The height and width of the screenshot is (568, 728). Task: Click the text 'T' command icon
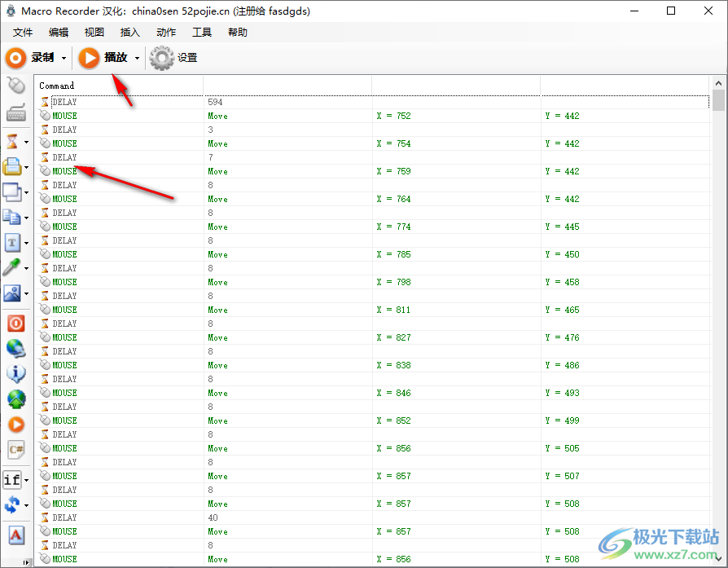click(12, 243)
